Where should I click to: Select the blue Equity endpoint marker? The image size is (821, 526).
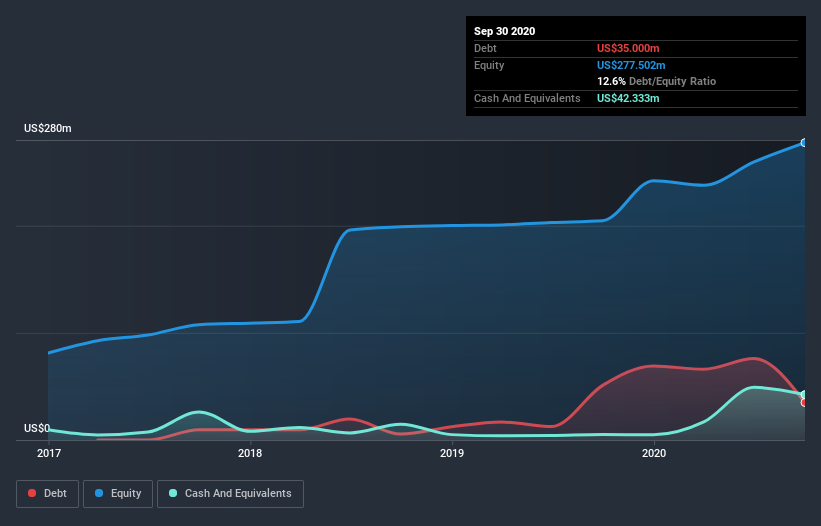tap(804, 143)
